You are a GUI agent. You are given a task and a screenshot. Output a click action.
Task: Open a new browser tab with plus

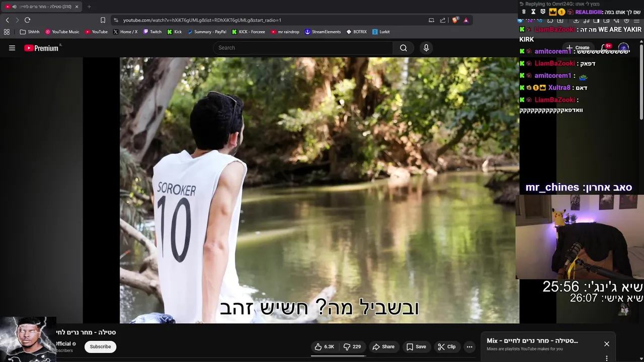(89, 7)
